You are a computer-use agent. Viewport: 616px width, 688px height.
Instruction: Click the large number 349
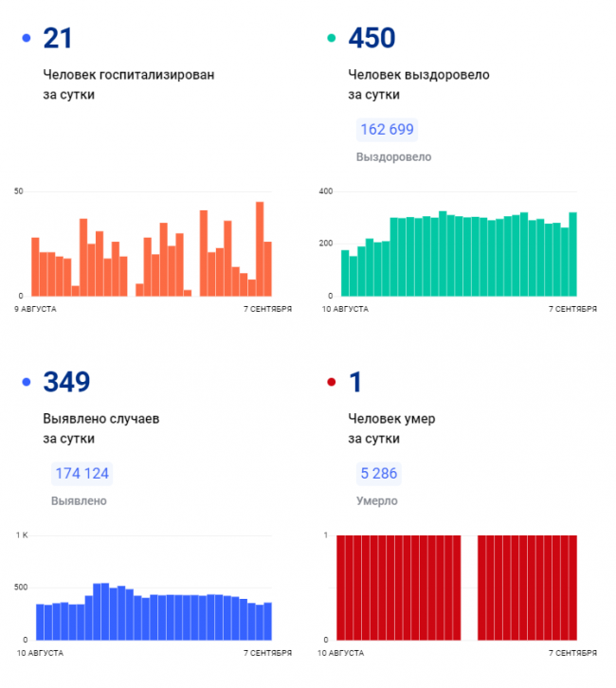(x=66, y=383)
